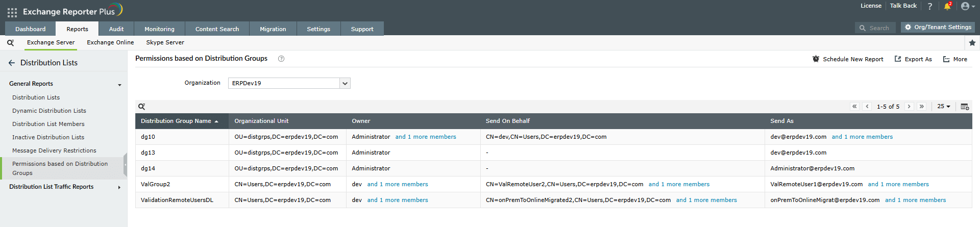Collapse the General Reports section

[119, 85]
